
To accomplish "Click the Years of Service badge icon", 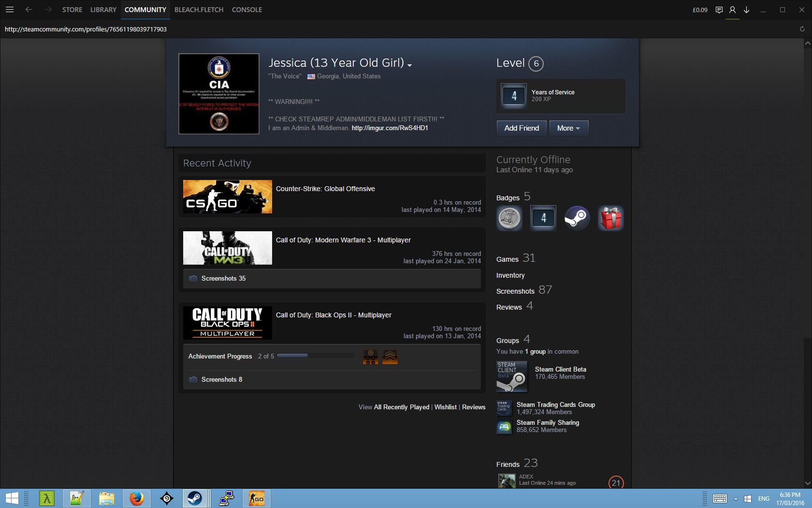I will [x=514, y=96].
